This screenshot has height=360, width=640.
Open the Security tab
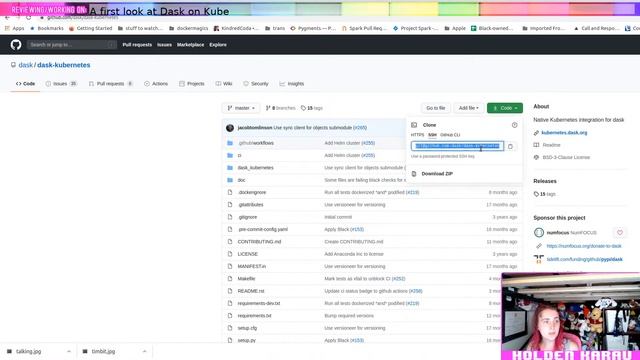[256, 84]
